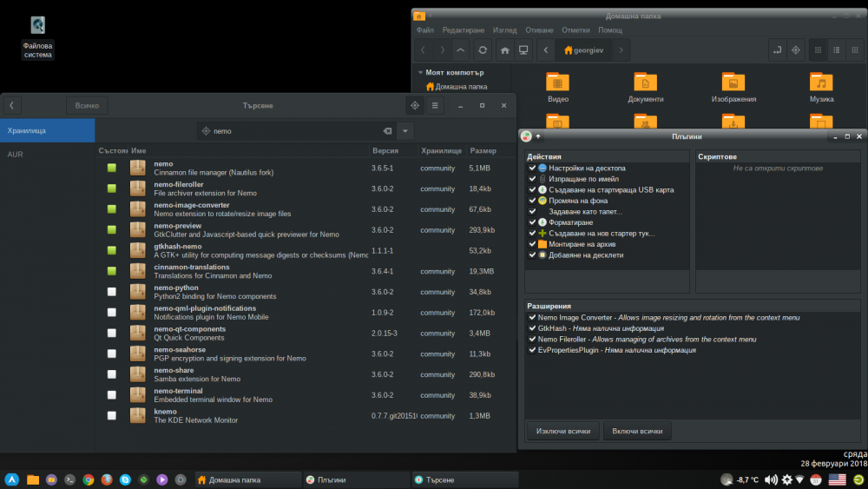This screenshot has height=489, width=868.
Task: Open search icon in file manager toolbar
Action: point(796,50)
